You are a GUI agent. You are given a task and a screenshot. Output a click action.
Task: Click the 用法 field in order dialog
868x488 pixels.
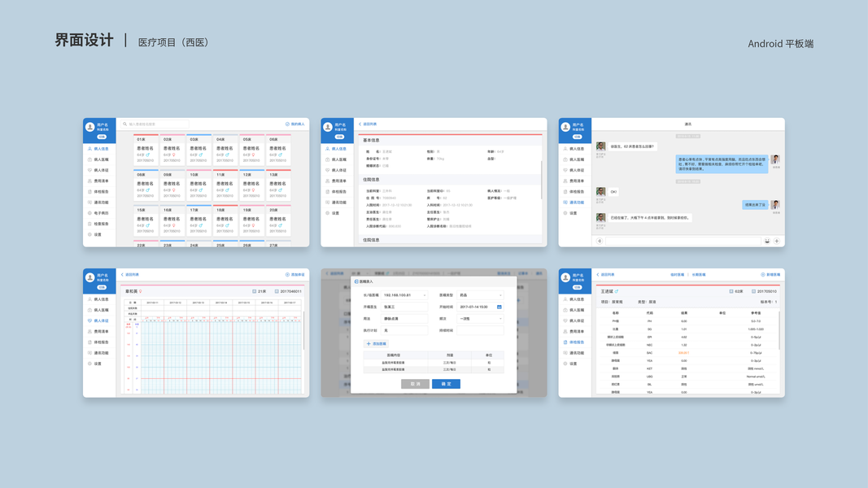click(x=404, y=319)
